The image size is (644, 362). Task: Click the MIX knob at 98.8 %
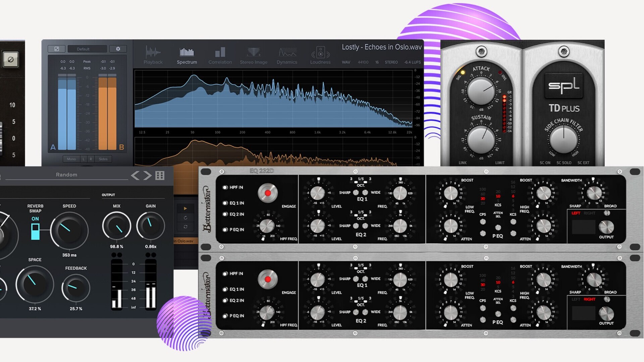pos(116,226)
